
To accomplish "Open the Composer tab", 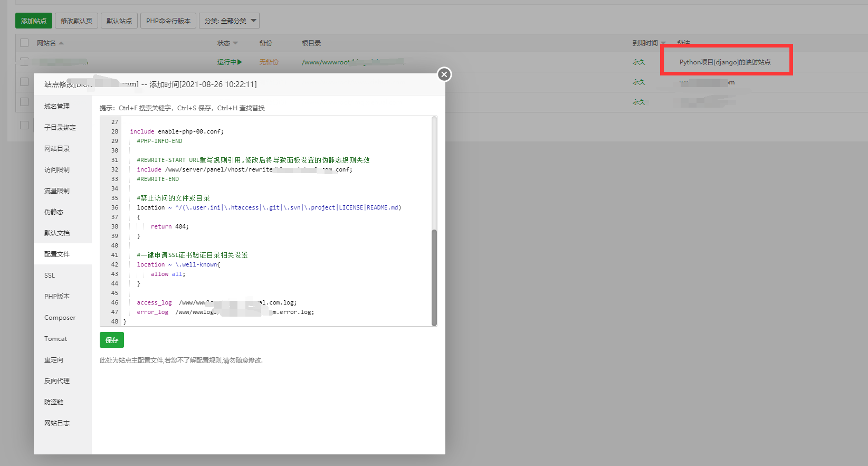I will pos(63,317).
